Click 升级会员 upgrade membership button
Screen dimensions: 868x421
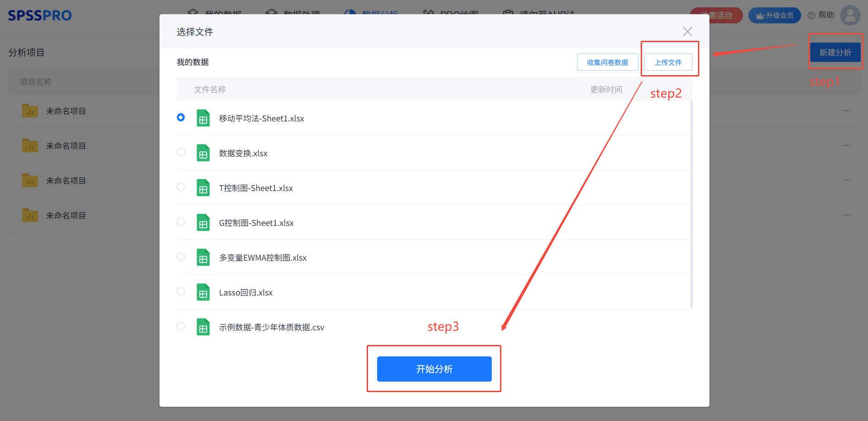pos(775,16)
